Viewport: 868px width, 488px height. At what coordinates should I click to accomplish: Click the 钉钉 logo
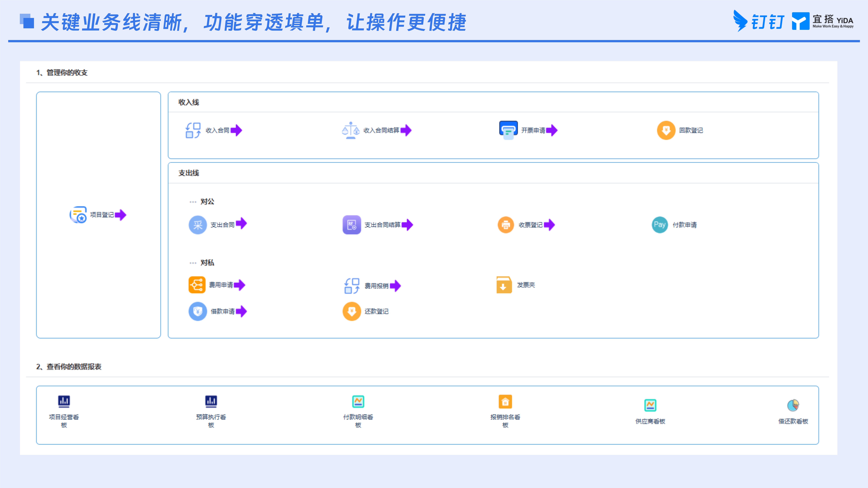(x=759, y=21)
